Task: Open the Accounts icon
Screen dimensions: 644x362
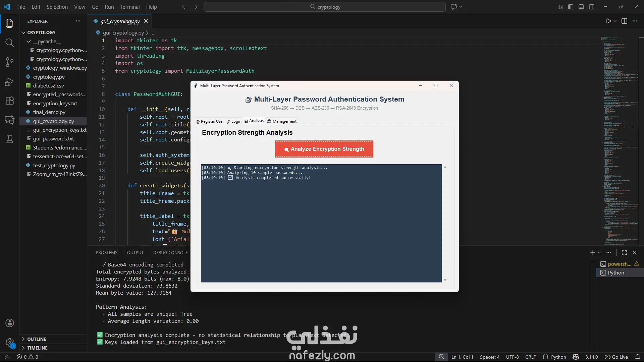Action: tap(9, 323)
